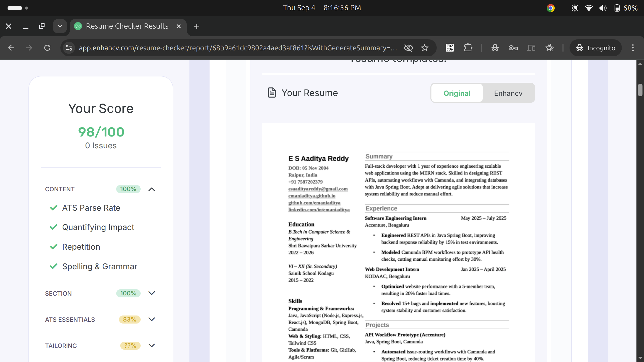Switch resume view to Original
This screenshot has height=362, width=644.
(x=457, y=93)
